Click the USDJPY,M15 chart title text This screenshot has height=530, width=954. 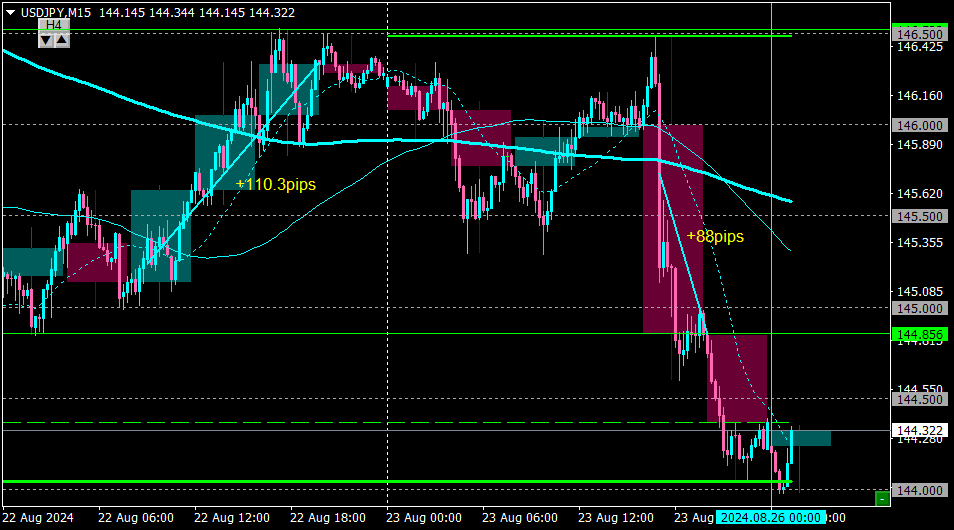55,13
